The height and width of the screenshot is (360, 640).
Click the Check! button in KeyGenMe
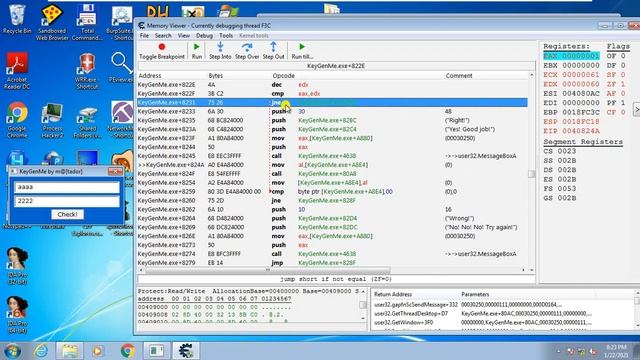click(67, 214)
